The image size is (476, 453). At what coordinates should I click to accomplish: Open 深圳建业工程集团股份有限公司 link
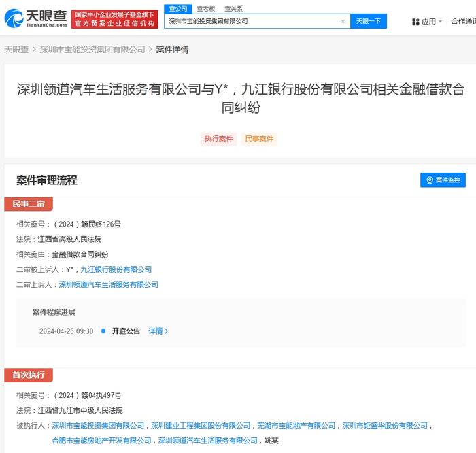201,426
